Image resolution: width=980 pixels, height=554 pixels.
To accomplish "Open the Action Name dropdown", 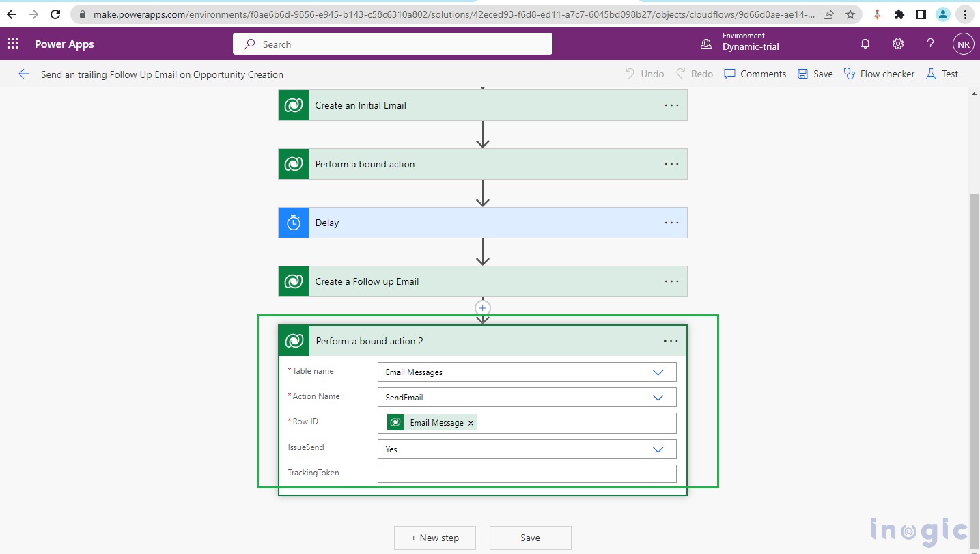I will point(658,397).
